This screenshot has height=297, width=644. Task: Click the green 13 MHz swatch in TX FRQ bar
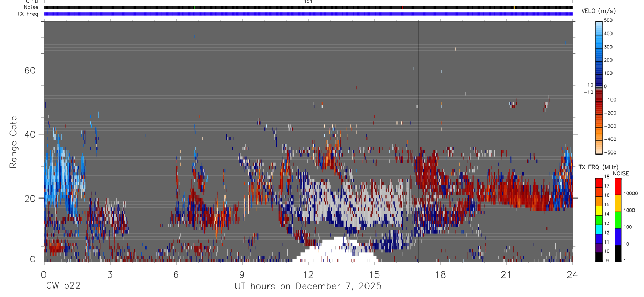tap(599, 219)
